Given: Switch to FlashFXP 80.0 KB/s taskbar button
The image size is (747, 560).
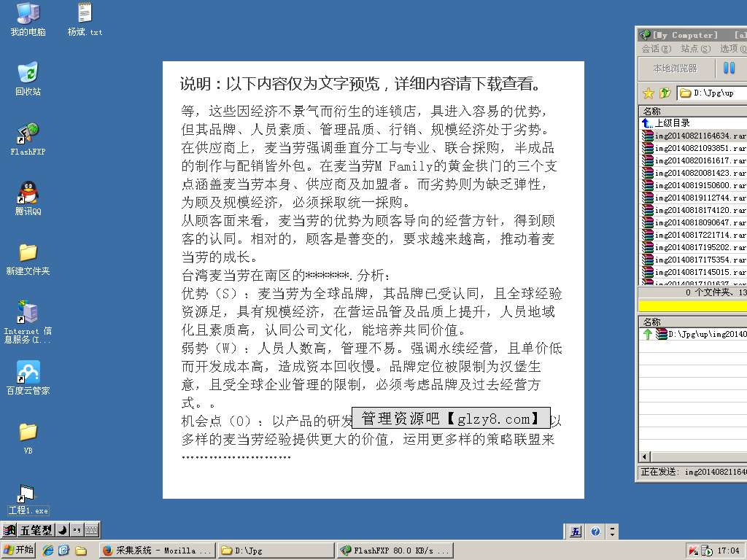Looking at the screenshot, I should pyautogui.click(x=395, y=551).
